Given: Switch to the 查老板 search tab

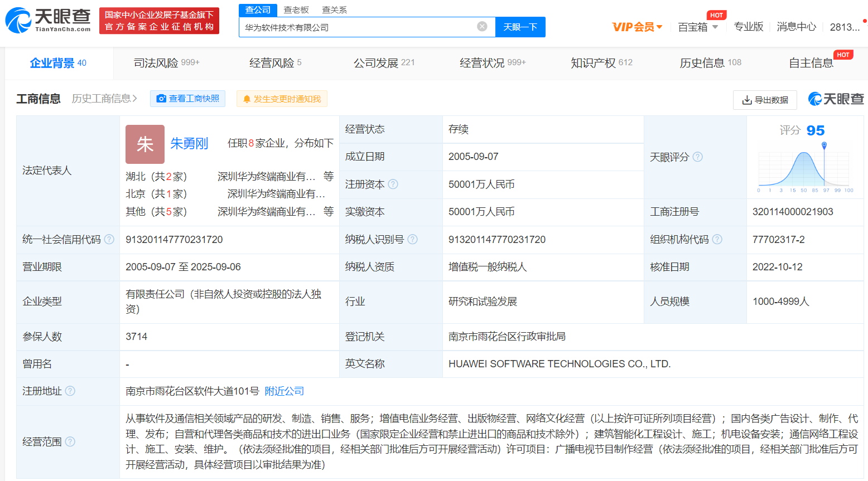Looking at the screenshot, I should pyautogui.click(x=296, y=10).
